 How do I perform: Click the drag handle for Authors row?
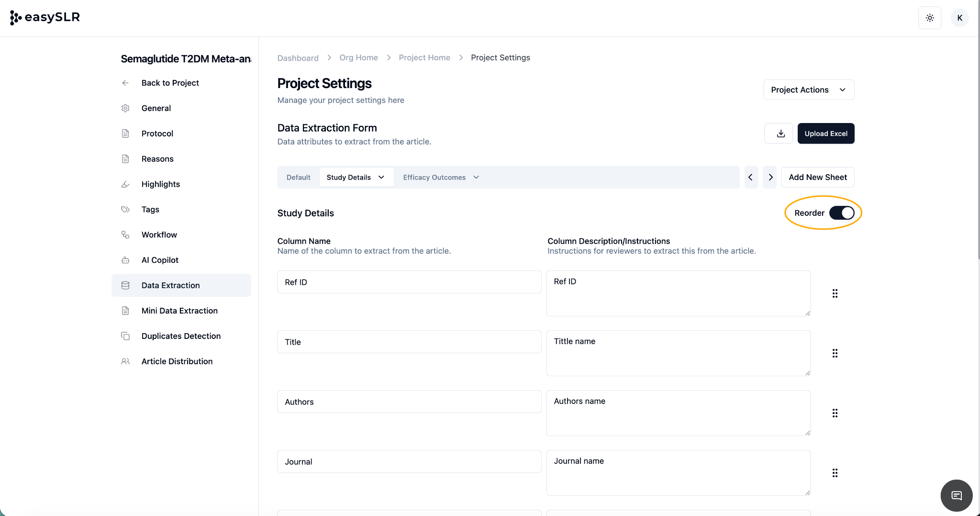coord(835,413)
